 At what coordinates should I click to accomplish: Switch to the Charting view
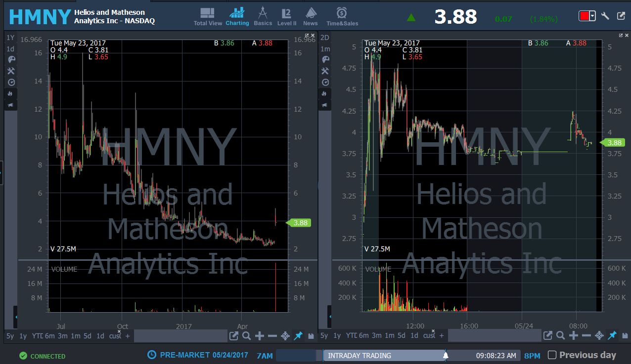tap(237, 17)
